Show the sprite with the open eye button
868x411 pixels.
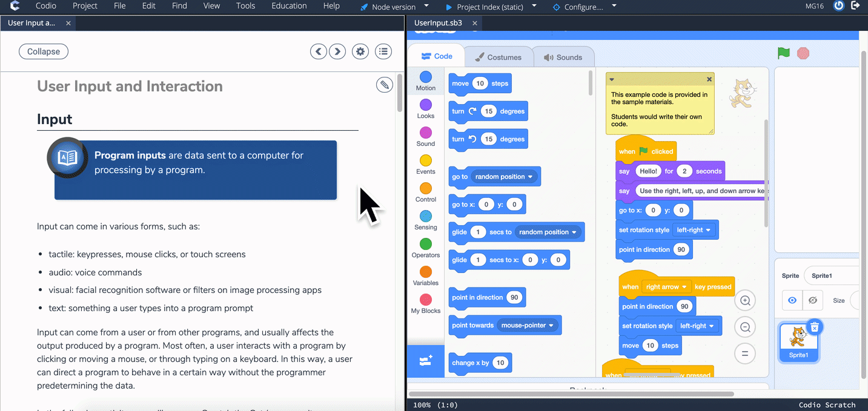(792, 300)
